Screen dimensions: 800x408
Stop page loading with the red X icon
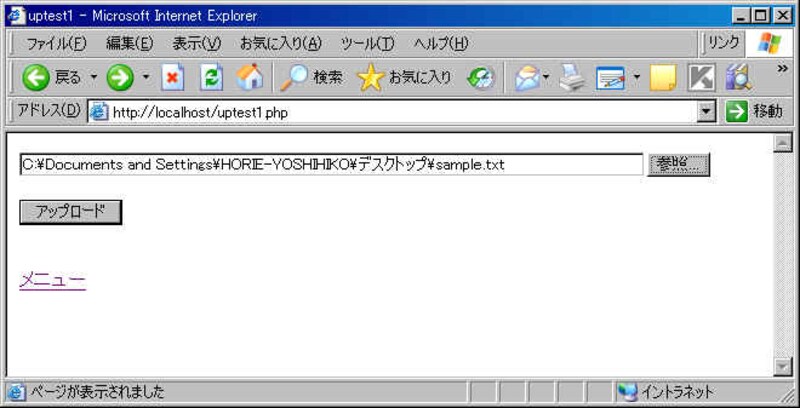pos(172,78)
